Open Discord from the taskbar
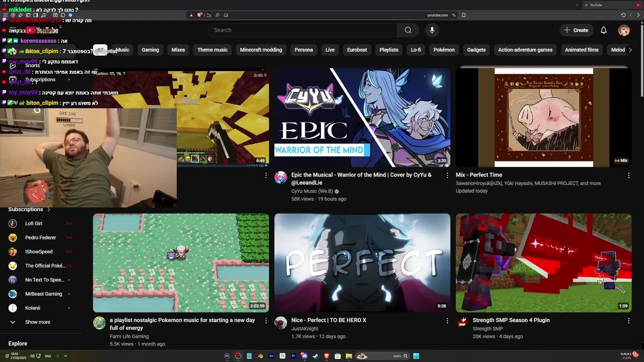644x362 pixels. tap(304, 356)
